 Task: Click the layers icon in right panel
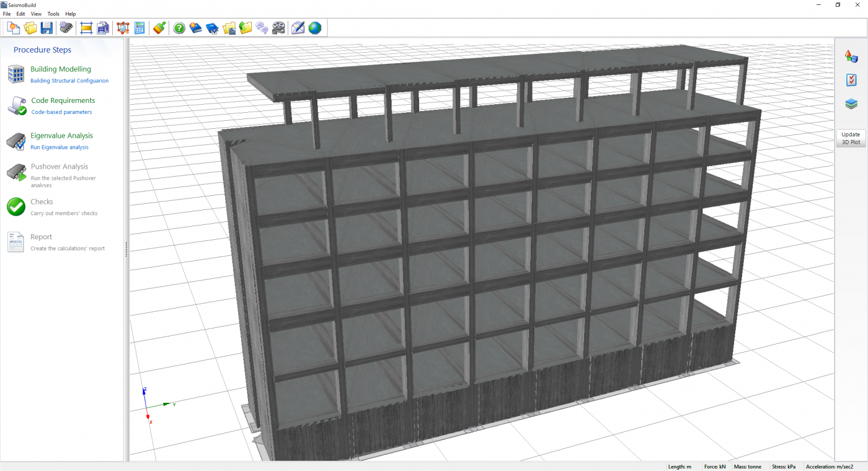(x=851, y=104)
